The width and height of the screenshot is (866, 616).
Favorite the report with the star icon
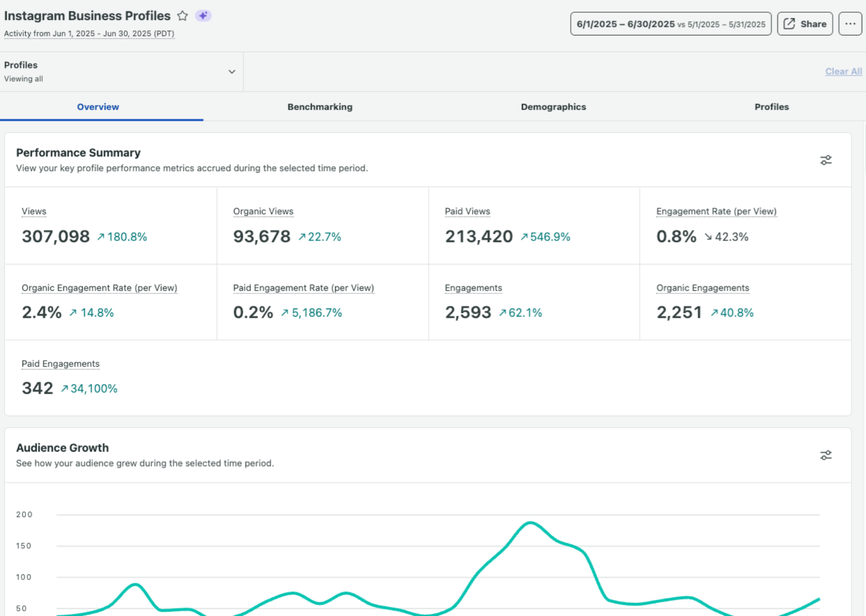coord(183,16)
